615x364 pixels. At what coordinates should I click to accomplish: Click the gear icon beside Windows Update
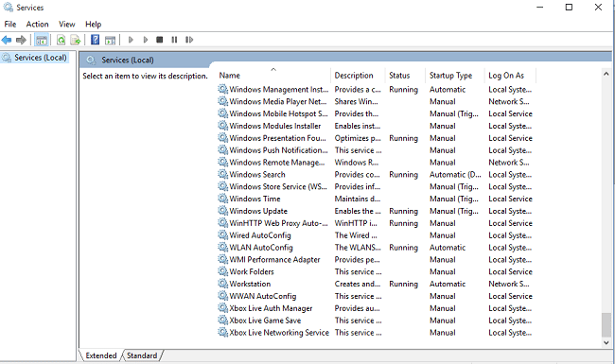tap(222, 211)
